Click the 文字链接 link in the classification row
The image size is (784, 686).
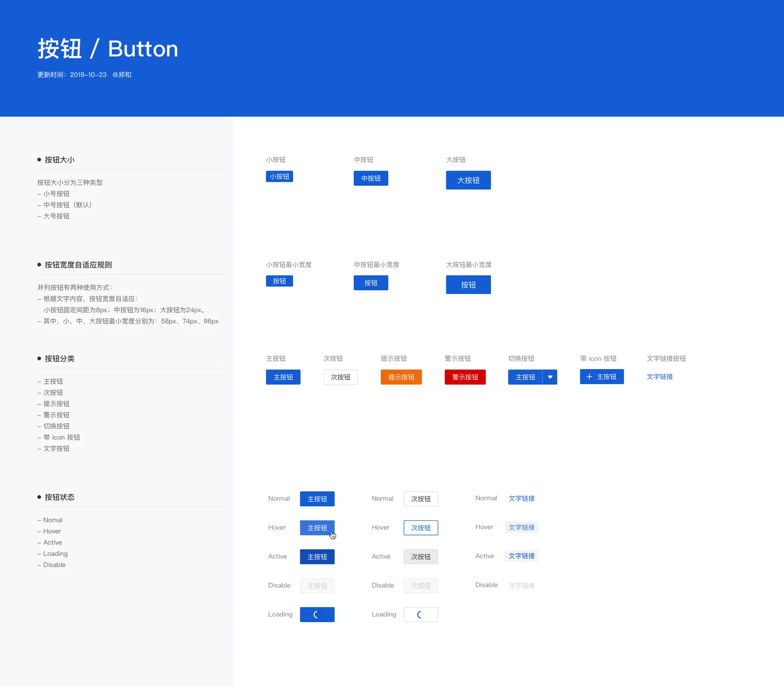(x=660, y=376)
